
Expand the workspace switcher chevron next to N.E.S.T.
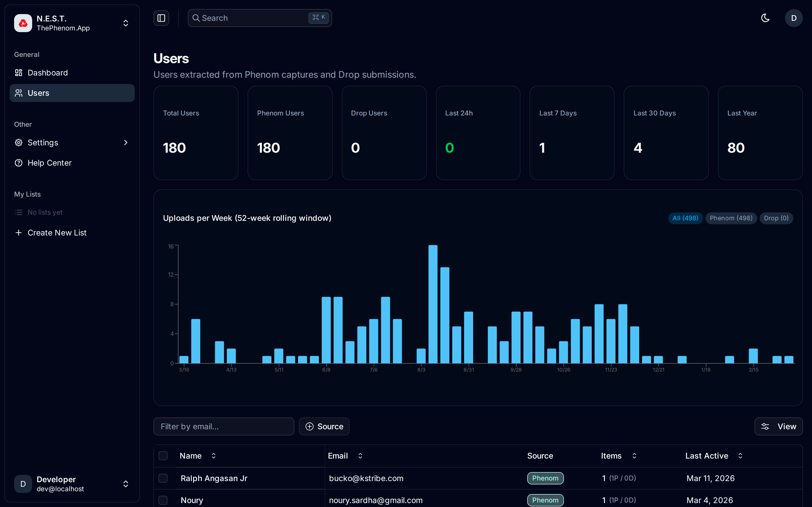[125, 23]
